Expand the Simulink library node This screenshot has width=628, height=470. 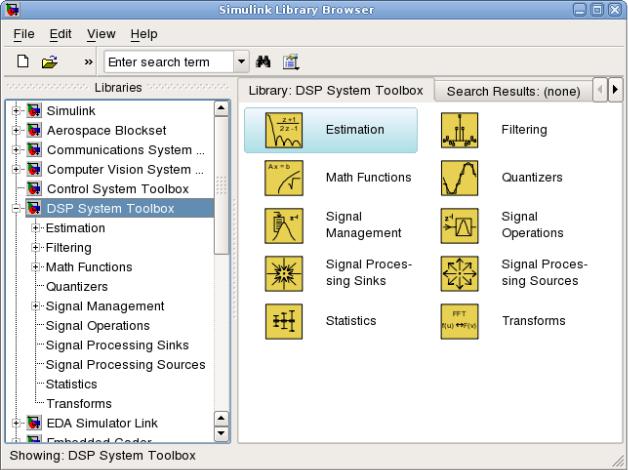point(16,110)
